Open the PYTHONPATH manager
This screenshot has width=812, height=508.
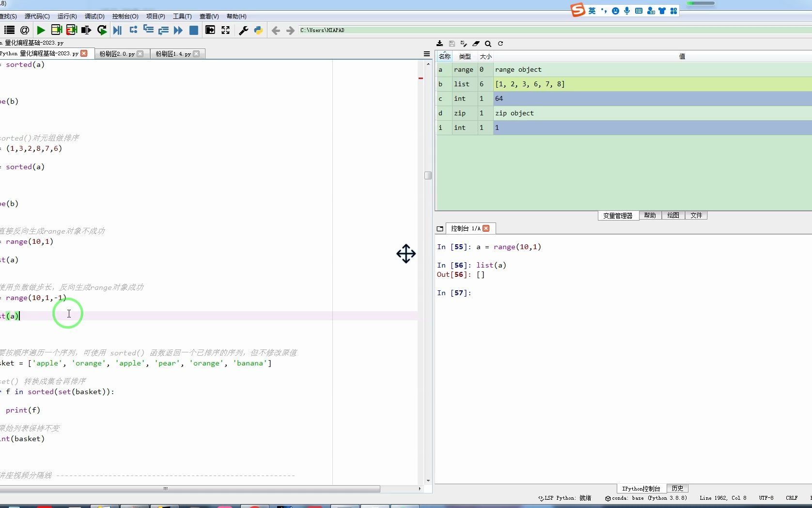tap(258, 30)
